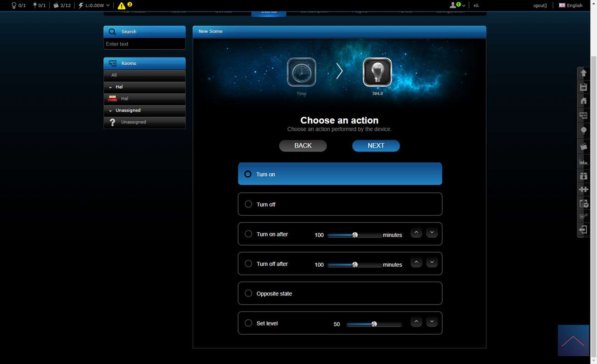Click the Set level slider handle

pyautogui.click(x=374, y=324)
